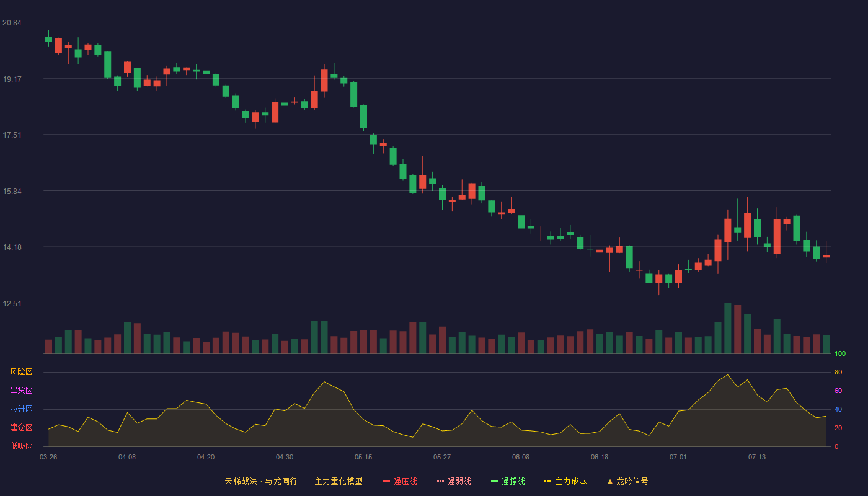
Task: Click the tallest green volume bar
Action: pos(728,328)
